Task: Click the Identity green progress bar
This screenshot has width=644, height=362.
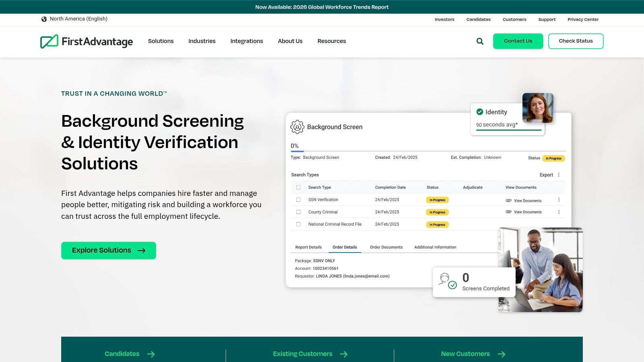Action: tap(509, 130)
